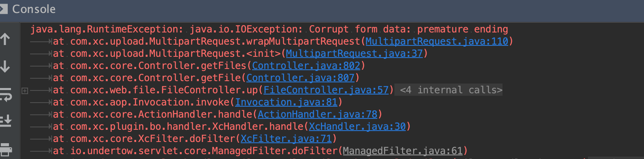This screenshot has height=159, width=644.
Task: Open the MultipartRequest.java:110 link
Action: pos(437,41)
